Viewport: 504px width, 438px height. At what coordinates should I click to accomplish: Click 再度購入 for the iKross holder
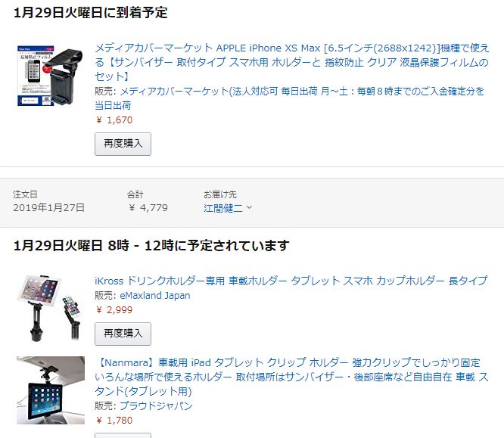pyautogui.click(x=123, y=334)
